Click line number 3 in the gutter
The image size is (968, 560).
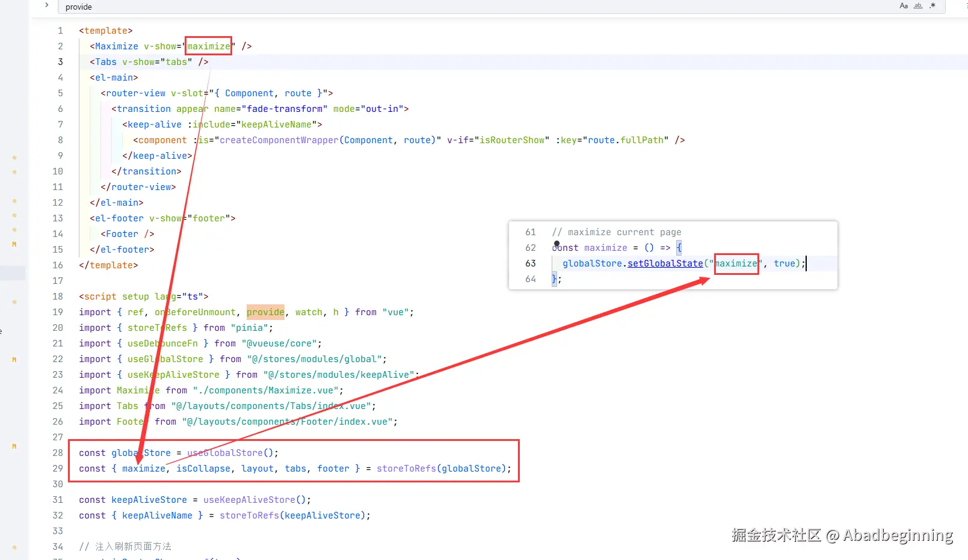60,62
